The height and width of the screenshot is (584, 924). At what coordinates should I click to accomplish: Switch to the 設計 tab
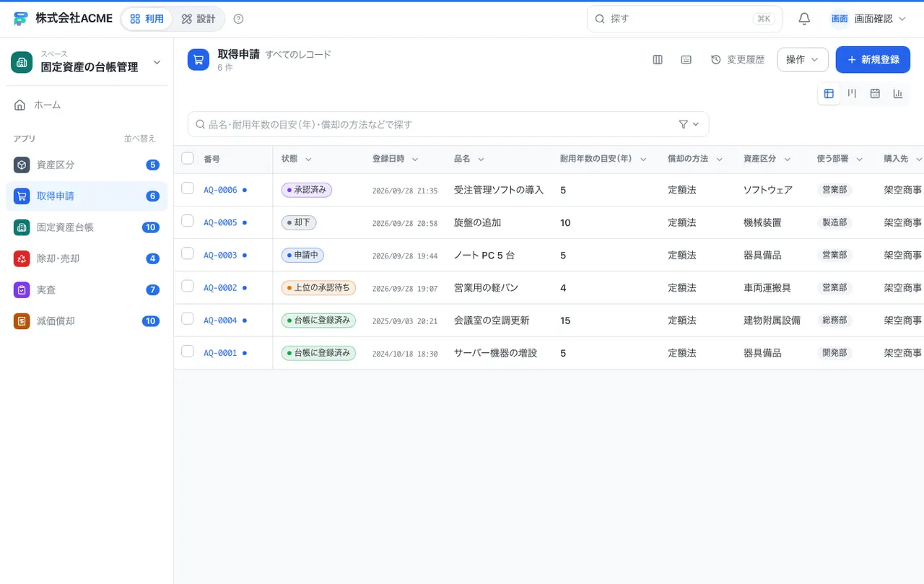(x=199, y=19)
